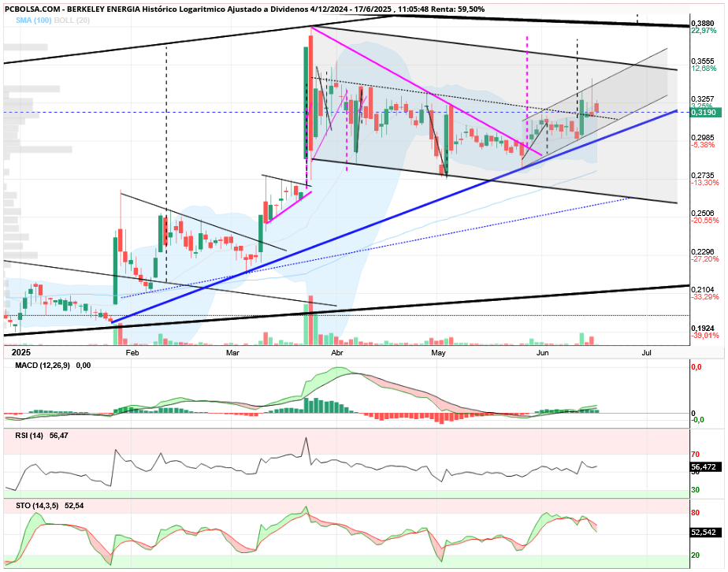Click the STO 80 level label
728x572 pixels.
[696, 514]
